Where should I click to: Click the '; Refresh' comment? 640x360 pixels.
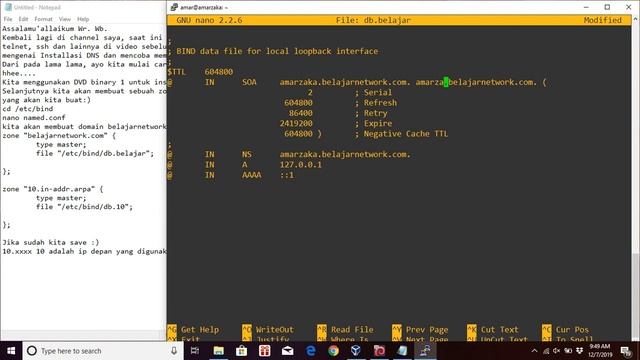click(x=376, y=103)
